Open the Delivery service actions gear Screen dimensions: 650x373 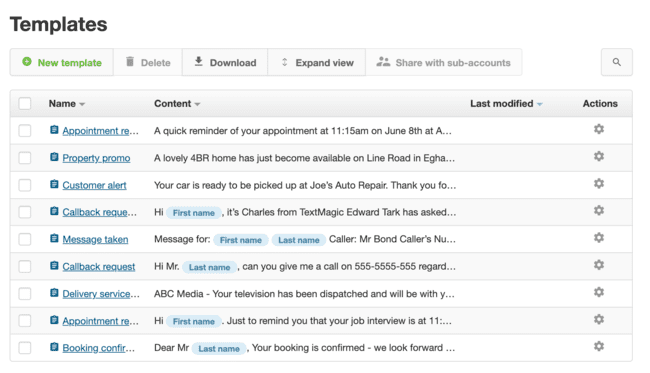coord(599,292)
